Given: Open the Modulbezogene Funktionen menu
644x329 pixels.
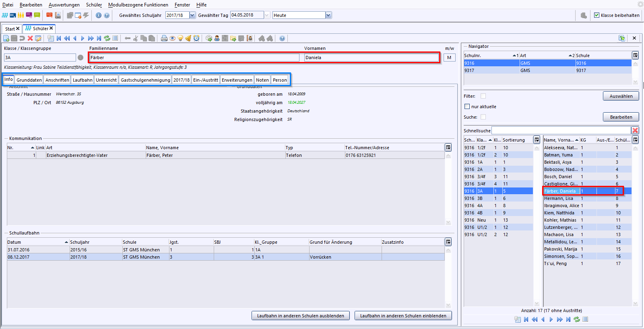Looking at the screenshot, I should (138, 5).
